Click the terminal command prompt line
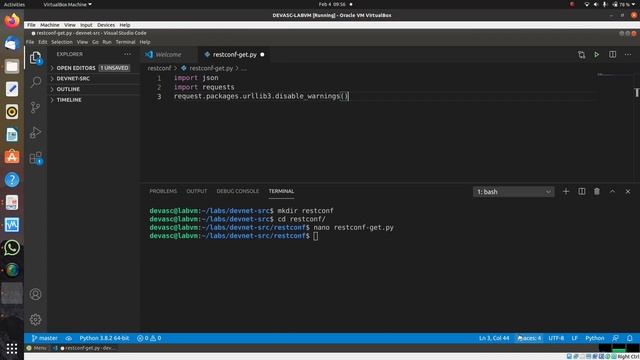The image size is (640, 360). pyautogui.click(x=233, y=236)
